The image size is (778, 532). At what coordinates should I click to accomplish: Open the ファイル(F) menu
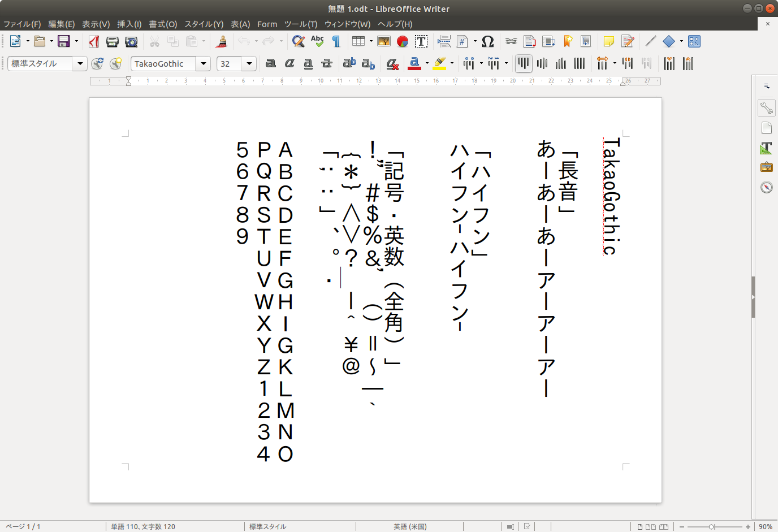22,24
